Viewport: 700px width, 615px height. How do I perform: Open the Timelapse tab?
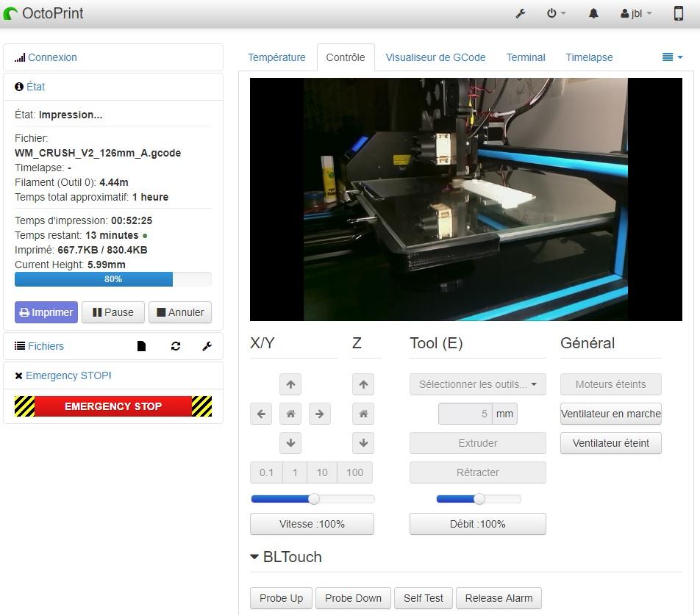(x=589, y=57)
